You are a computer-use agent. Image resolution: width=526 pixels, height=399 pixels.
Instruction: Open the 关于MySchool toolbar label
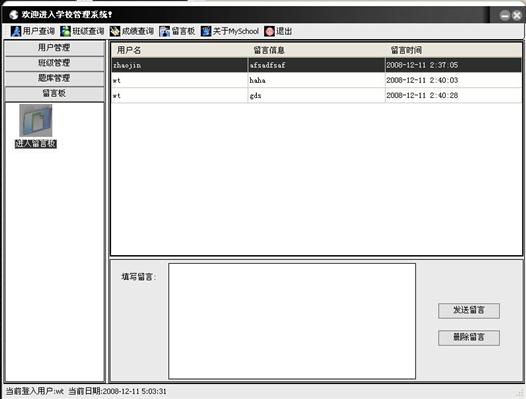[x=236, y=31]
